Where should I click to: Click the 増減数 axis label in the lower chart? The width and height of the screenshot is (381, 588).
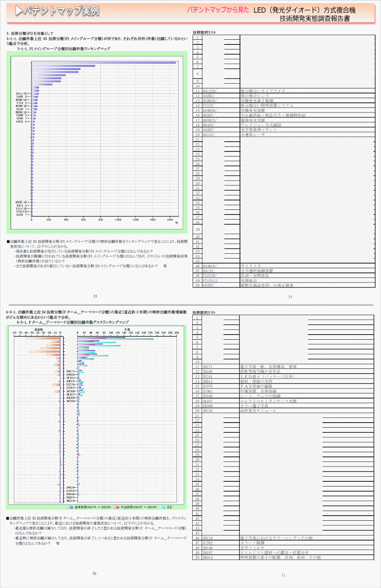point(39,329)
